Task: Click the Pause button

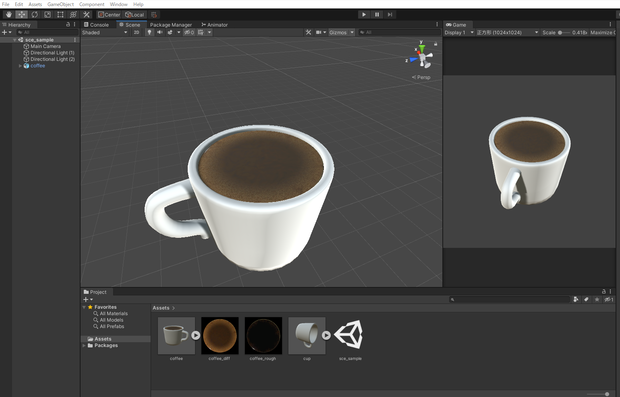Action: (x=377, y=15)
